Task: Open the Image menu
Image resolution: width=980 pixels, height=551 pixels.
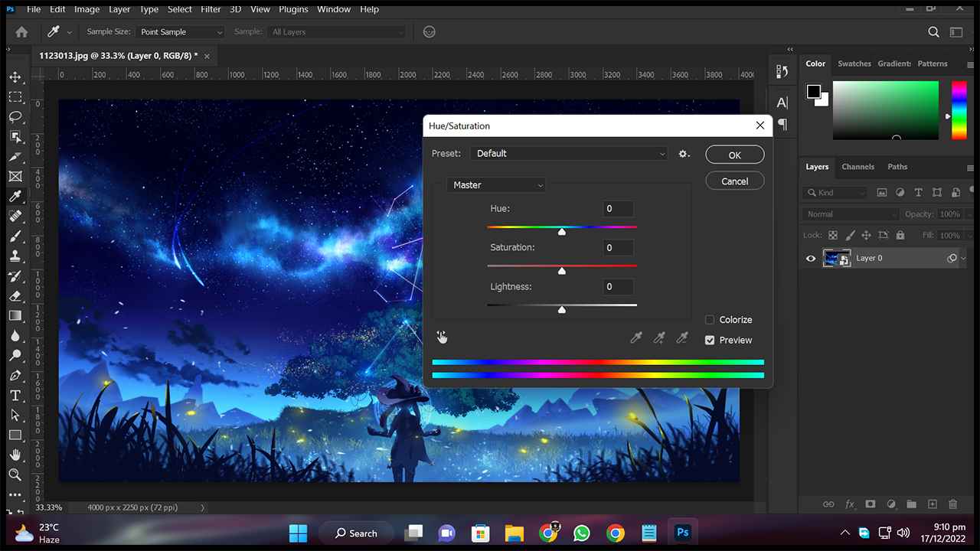Action: [x=87, y=9]
